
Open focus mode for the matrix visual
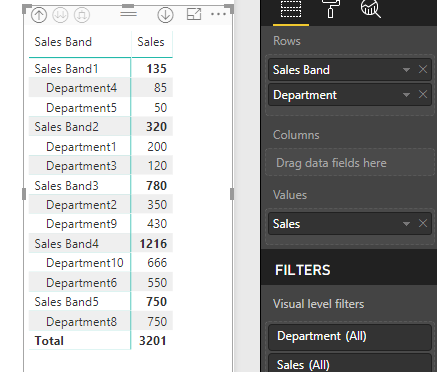[194, 14]
